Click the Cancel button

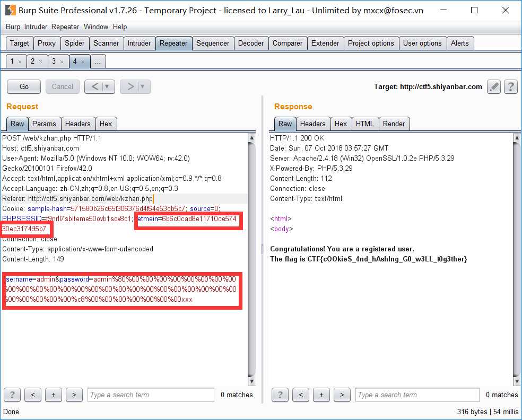[62, 86]
